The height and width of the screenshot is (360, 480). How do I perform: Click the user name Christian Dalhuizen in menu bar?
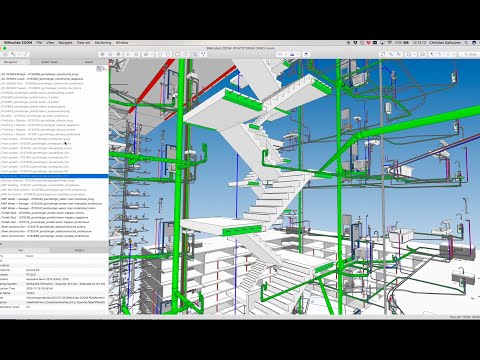point(445,43)
